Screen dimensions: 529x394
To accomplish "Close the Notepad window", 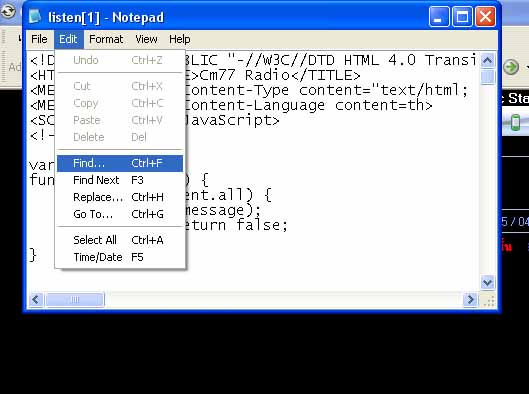I will pyautogui.click(x=485, y=16).
